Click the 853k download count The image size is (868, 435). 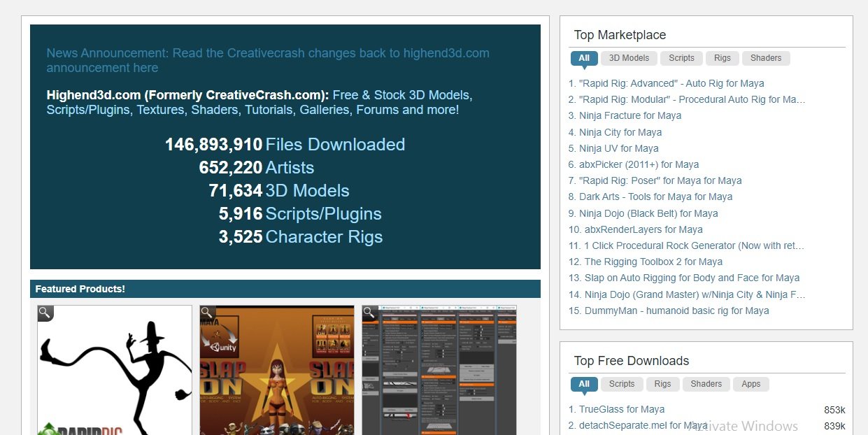tap(834, 410)
